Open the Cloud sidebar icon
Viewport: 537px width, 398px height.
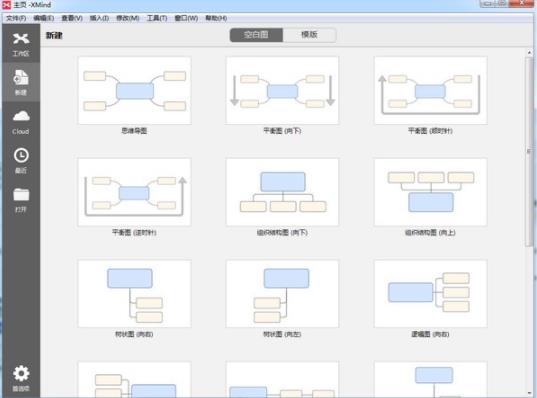click(x=21, y=122)
